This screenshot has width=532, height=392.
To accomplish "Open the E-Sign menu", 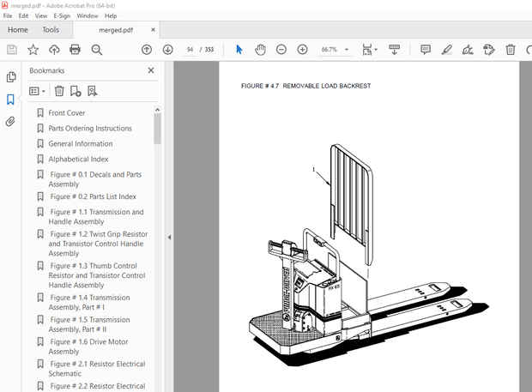I will (62, 16).
